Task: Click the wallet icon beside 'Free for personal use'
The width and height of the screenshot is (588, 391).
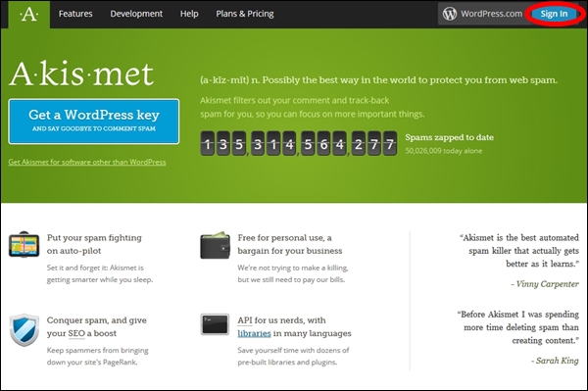Action: tap(215, 245)
